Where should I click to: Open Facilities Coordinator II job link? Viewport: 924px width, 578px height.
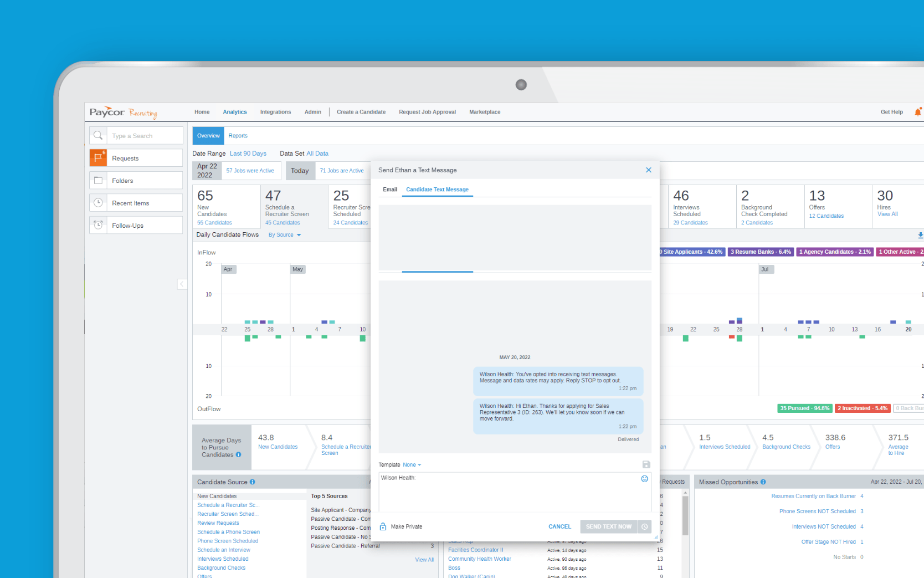coord(475,550)
